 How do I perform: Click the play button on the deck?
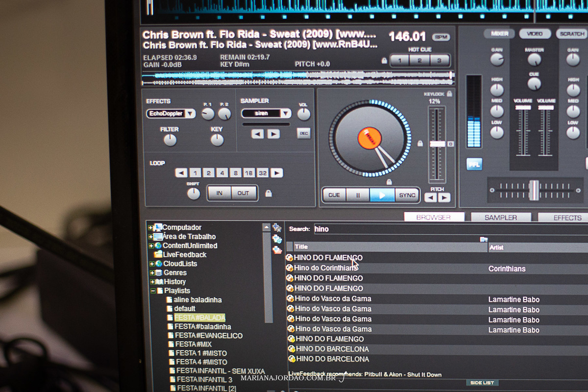tap(382, 195)
